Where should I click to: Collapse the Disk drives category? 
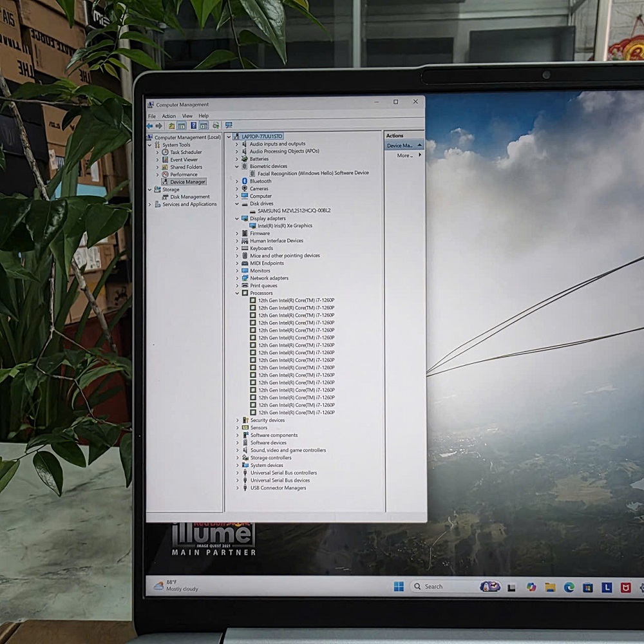point(237,204)
